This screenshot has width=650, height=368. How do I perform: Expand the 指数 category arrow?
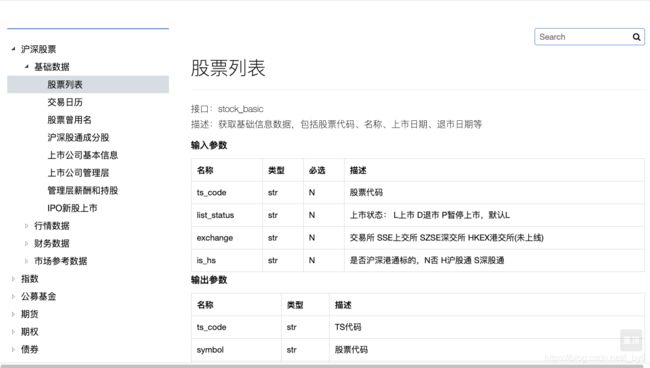tap(13, 279)
